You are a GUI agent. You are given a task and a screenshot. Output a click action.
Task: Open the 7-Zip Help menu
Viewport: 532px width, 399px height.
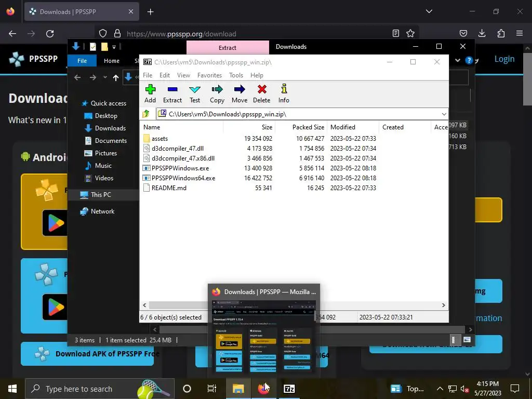click(257, 75)
